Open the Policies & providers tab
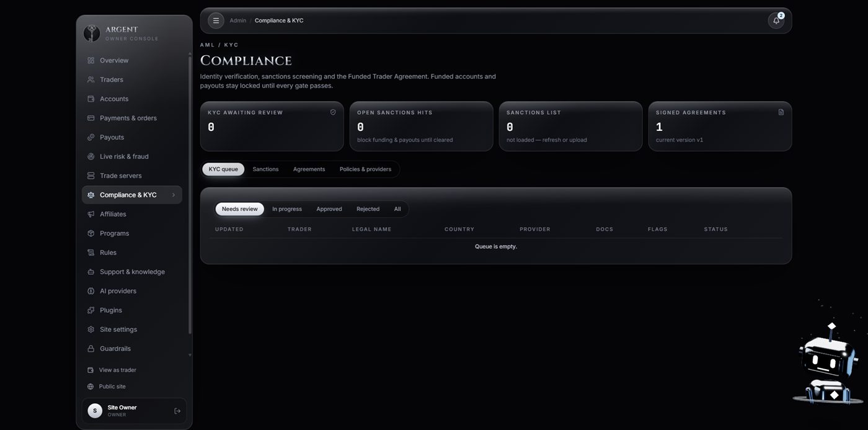 [365, 169]
